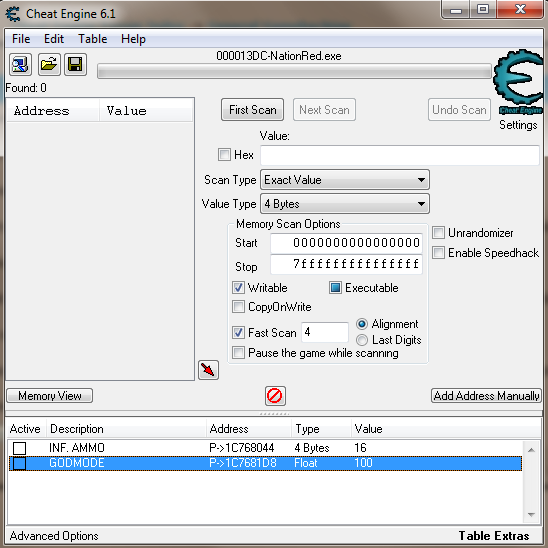Open the Help menu

[133, 39]
